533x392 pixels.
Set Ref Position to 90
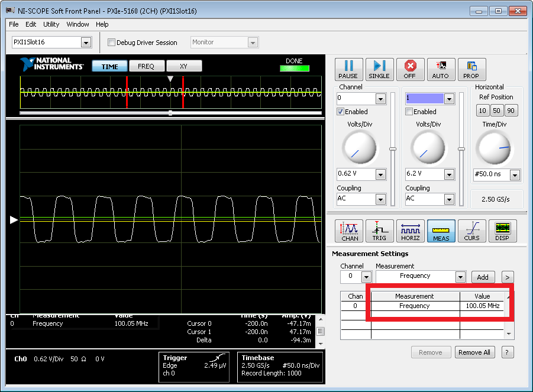(x=511, y=111)
